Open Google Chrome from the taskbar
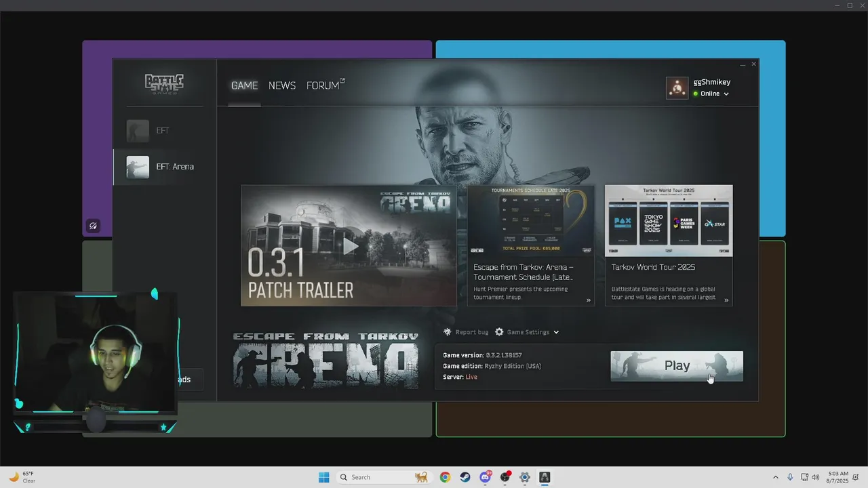Screen dimensions: 868x488 pos(445,477)
